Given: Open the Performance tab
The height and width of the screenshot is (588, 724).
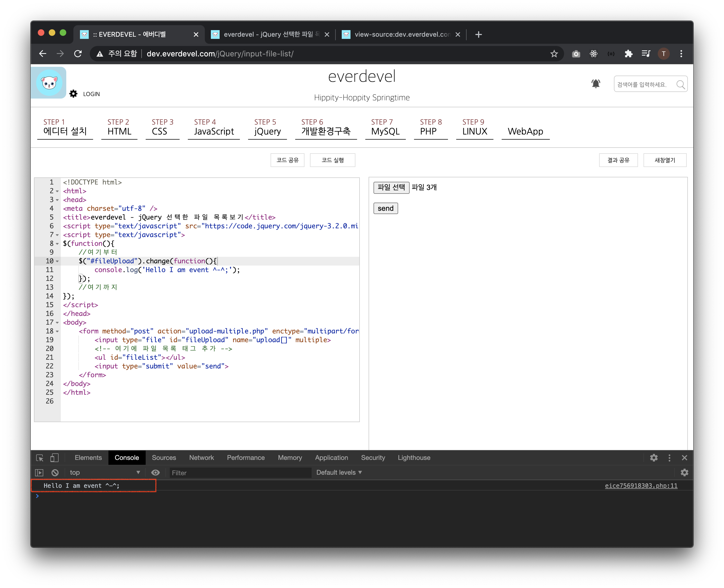Looking at the screenshot, I should tap(246, 458).
